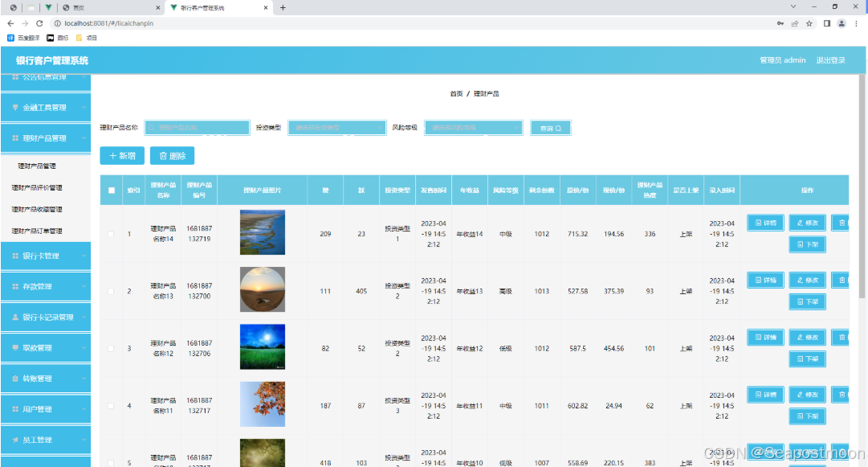Open the 投资类型 dropdown filter
868x467 pixels.
[336, 128]
